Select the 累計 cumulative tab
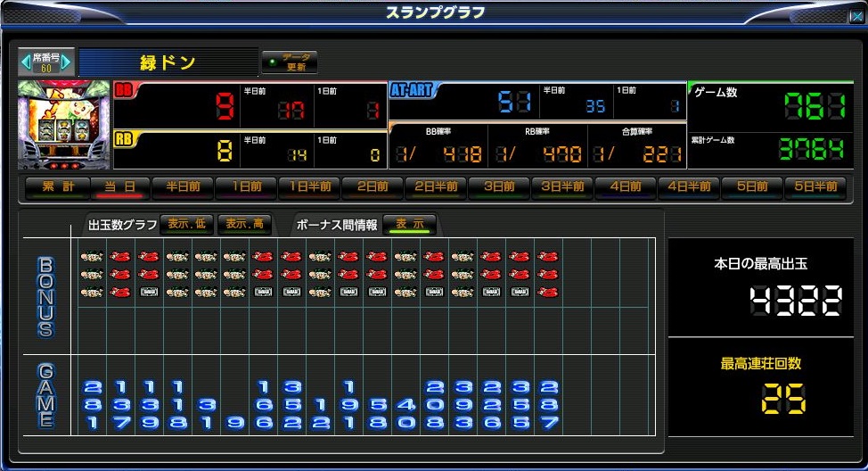The height and width of the screenshot is (471, 868). 57,187
